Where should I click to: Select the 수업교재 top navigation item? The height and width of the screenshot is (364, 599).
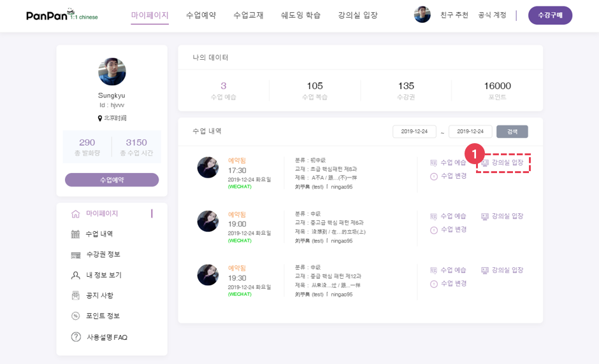click(x=249, y=15)
